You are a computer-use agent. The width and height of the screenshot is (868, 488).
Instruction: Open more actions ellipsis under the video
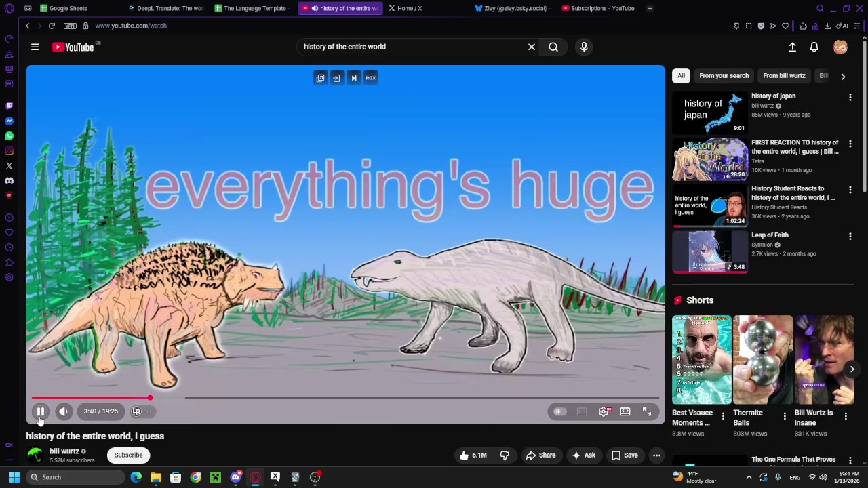pos(656,455)
